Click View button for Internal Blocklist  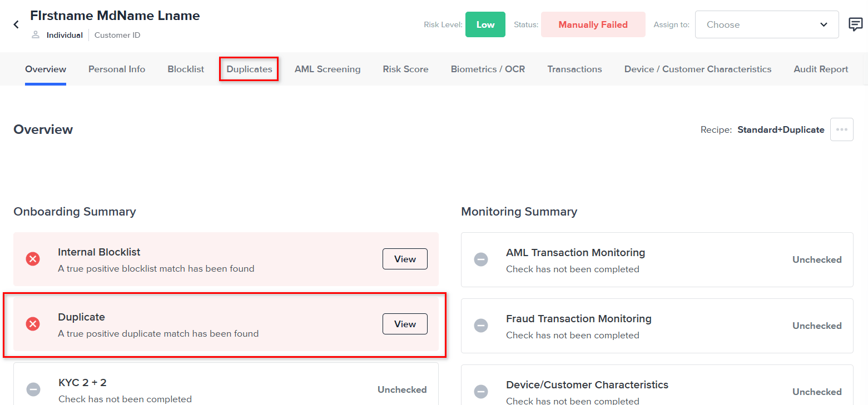pos(405,259)
